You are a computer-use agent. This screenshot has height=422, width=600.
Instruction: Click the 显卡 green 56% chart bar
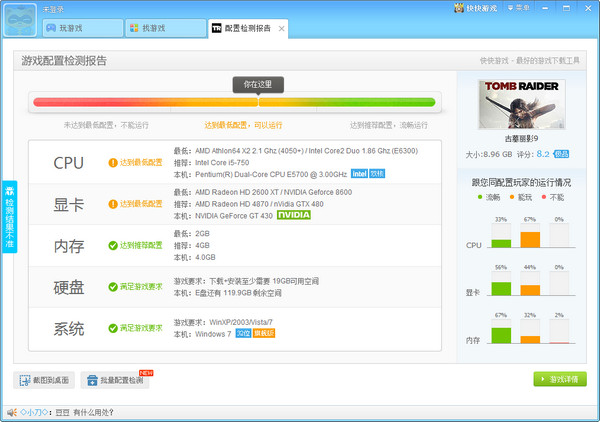click(501, 288)
